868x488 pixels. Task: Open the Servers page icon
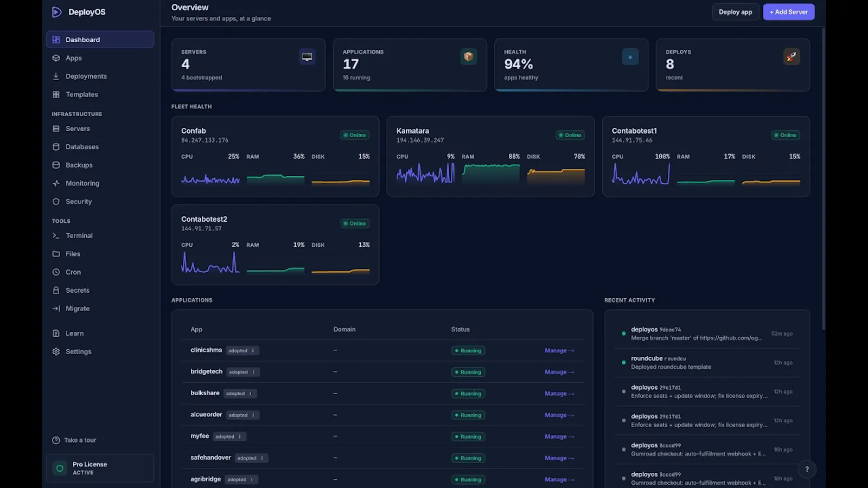pyautogui.click(x=56, y=129)
